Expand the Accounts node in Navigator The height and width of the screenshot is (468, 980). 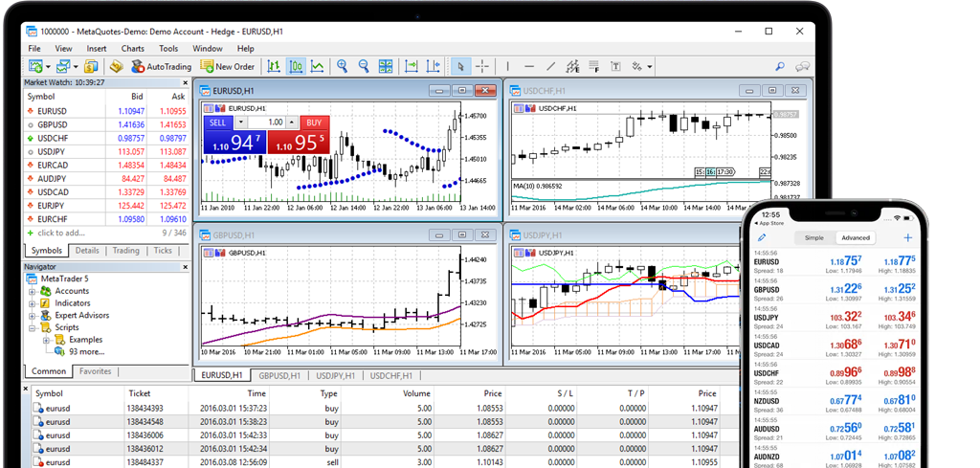(32, 291)
